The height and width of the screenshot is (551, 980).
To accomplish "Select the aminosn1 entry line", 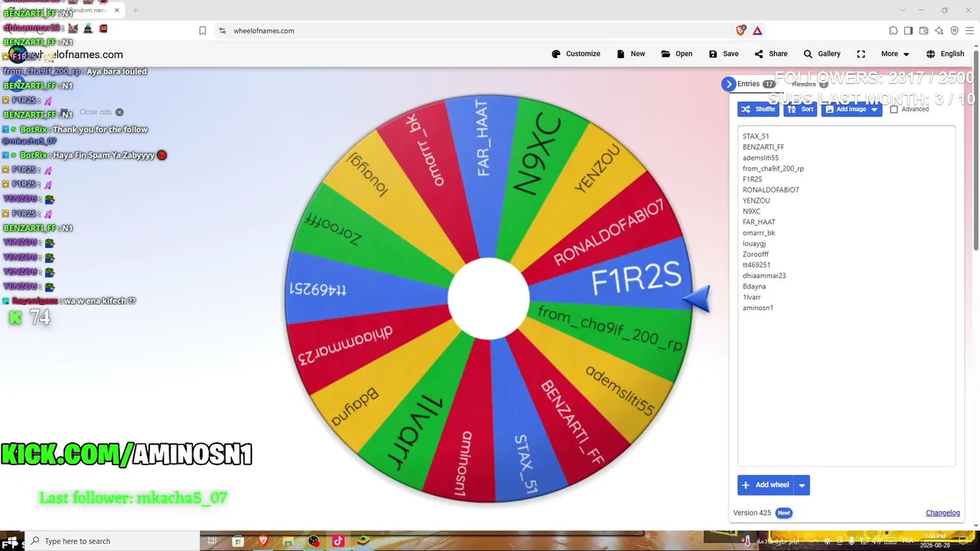I will pos(758,308).
